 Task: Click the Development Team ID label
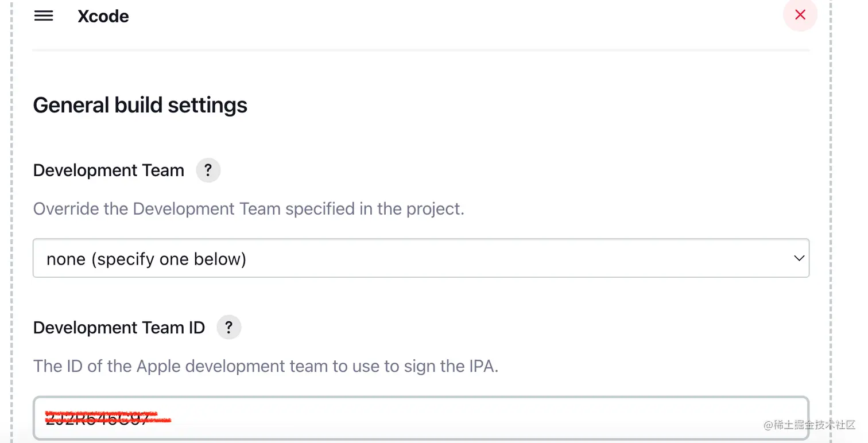[x=119, y=328]
